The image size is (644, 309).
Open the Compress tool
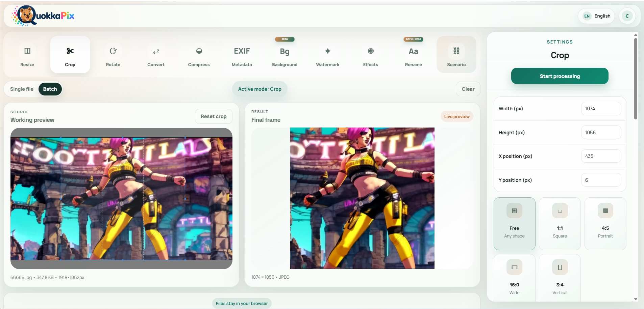tap(199, 55)
